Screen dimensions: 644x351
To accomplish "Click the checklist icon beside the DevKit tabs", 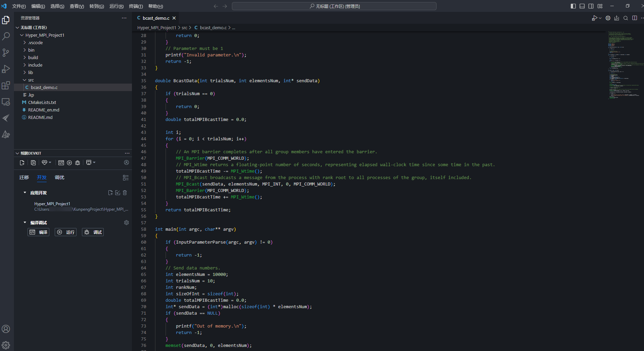I will [x=125, y=177].
